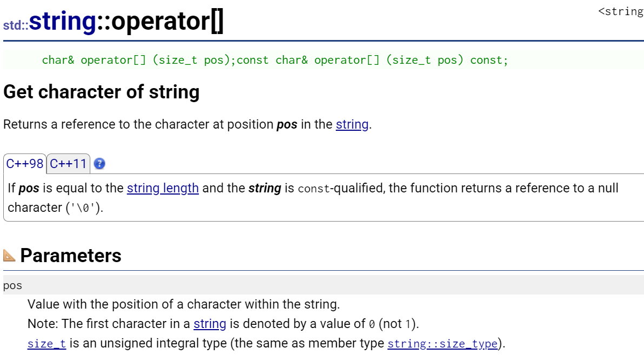Screen dimensions: 644x361
Task: Open the <string> header reference at top right
Action: tap(621, 11)
